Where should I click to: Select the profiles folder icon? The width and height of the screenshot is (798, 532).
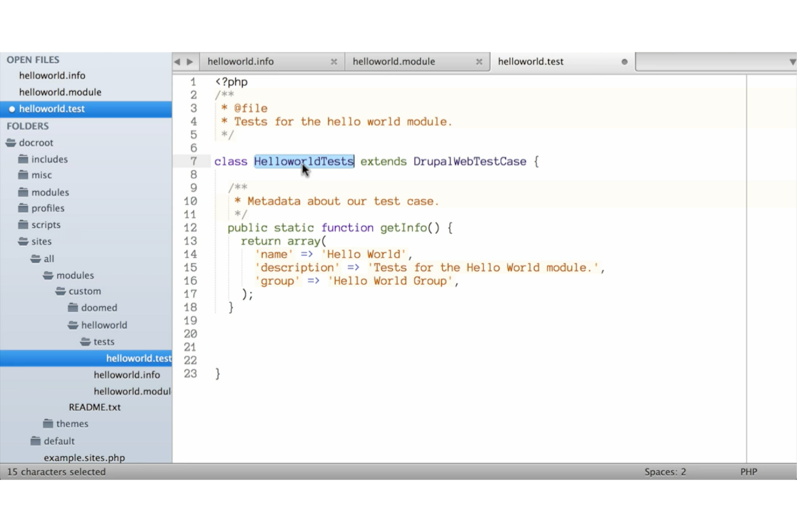[24, 208]
